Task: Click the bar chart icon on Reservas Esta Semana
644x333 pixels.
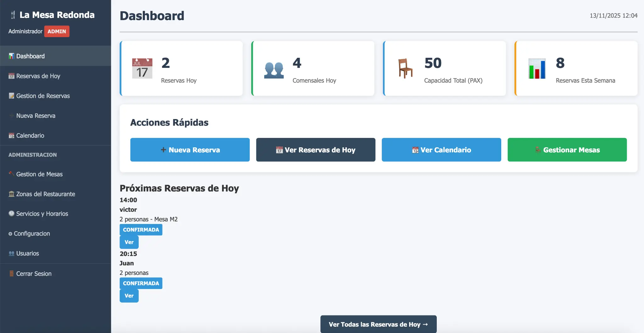Action: pyautogui.click(x=537, y=68)
